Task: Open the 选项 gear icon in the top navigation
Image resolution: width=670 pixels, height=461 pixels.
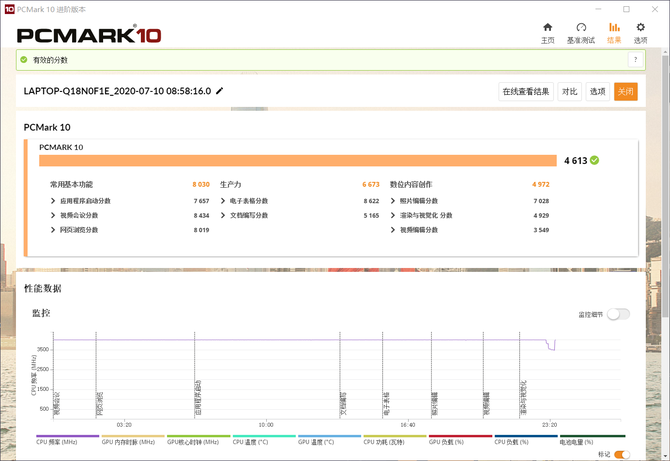Action: [640, 28]
